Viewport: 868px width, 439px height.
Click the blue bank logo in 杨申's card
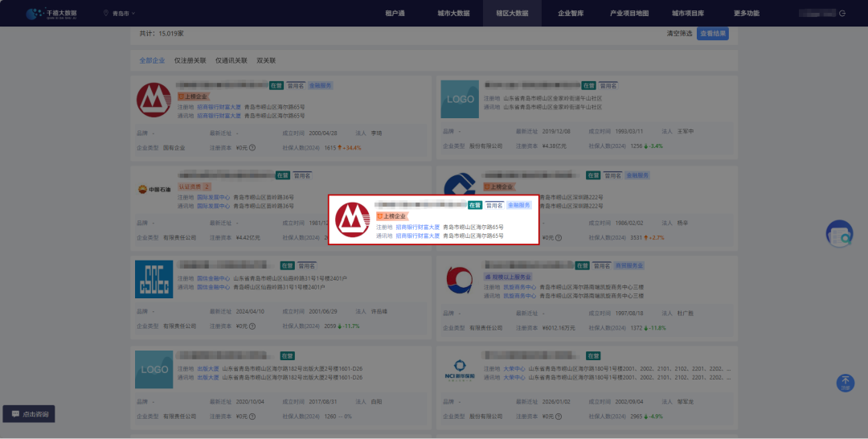[460, 186]
